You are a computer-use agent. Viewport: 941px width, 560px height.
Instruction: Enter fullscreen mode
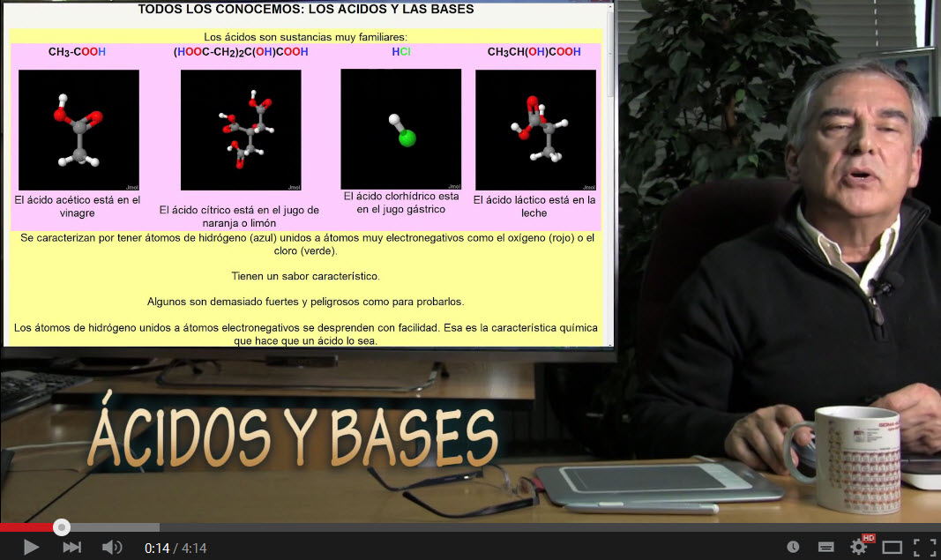click(x=922, y=547)
